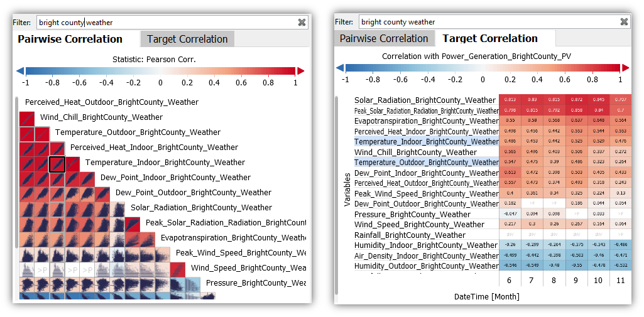Click blue minimum arrow on Power Generation scale

[x=341, y=68]
